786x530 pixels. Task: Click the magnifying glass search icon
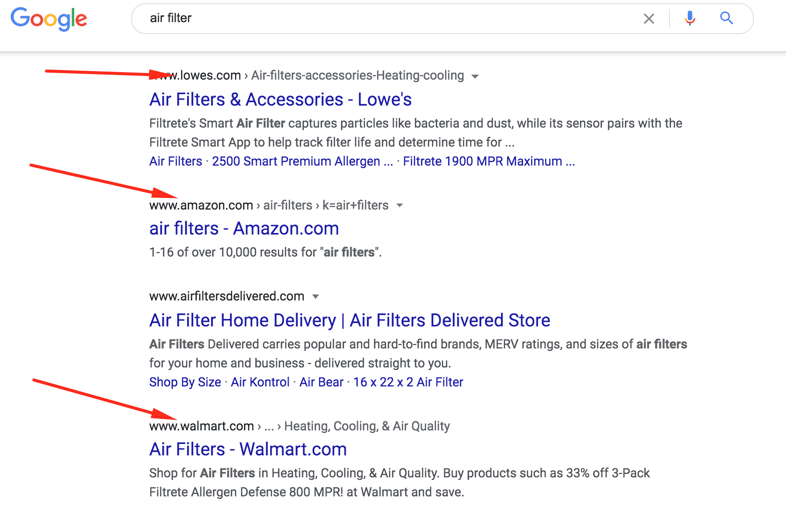(726, 18)
